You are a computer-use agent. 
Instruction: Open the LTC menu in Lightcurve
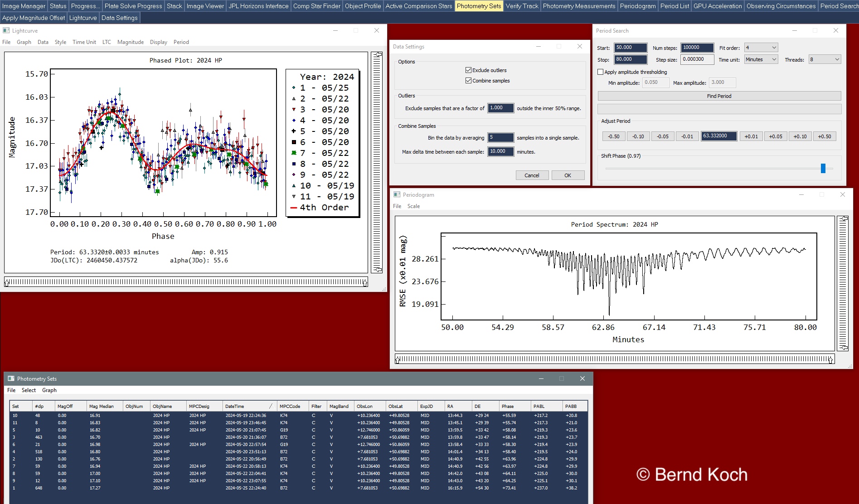coord(107,42)
